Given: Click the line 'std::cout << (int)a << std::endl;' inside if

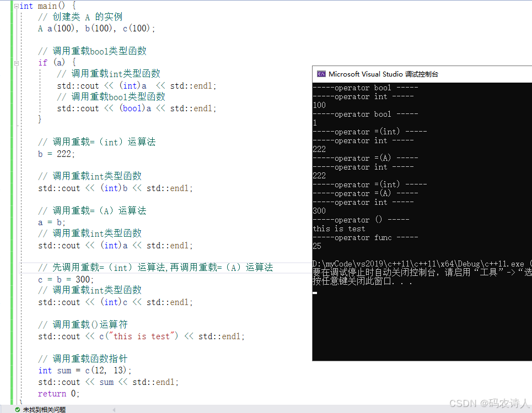Looking at the screenshot, I should [x=136, y=86].
